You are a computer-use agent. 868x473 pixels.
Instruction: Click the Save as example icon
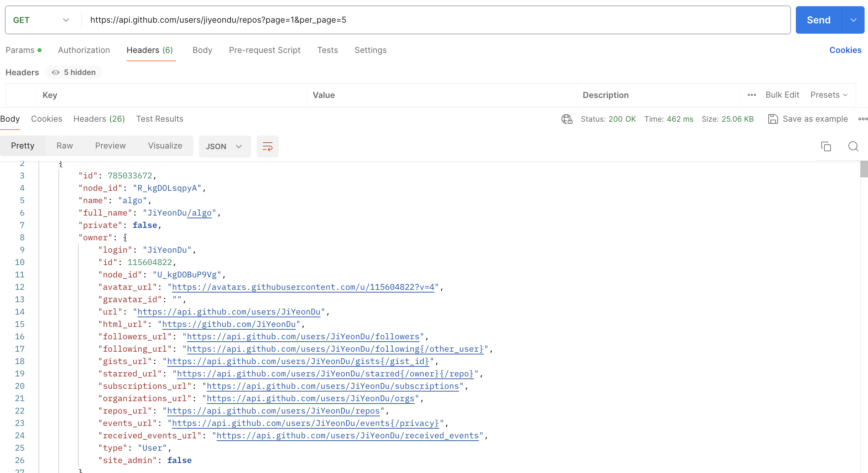[x=773, y=119]
